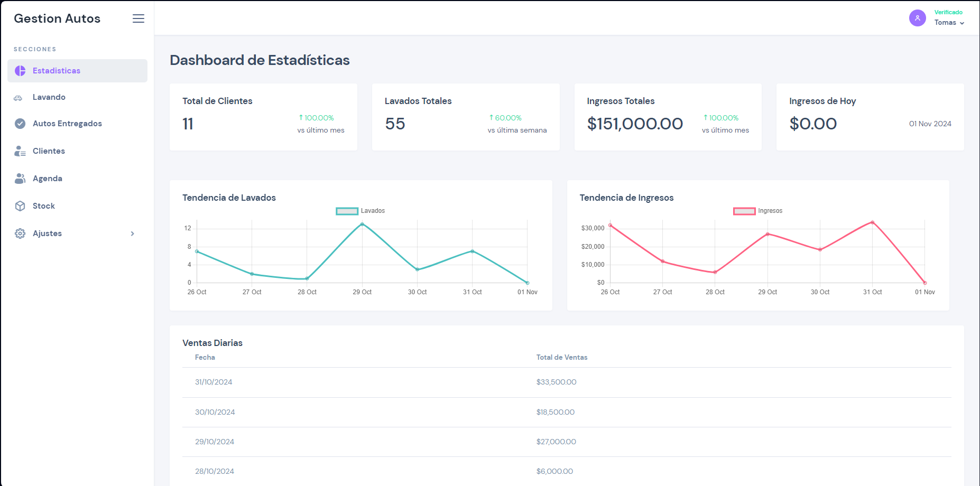980x486 pixels.
Task: Toggle the Ingresos legend swatch
Action: click(744, 211)
